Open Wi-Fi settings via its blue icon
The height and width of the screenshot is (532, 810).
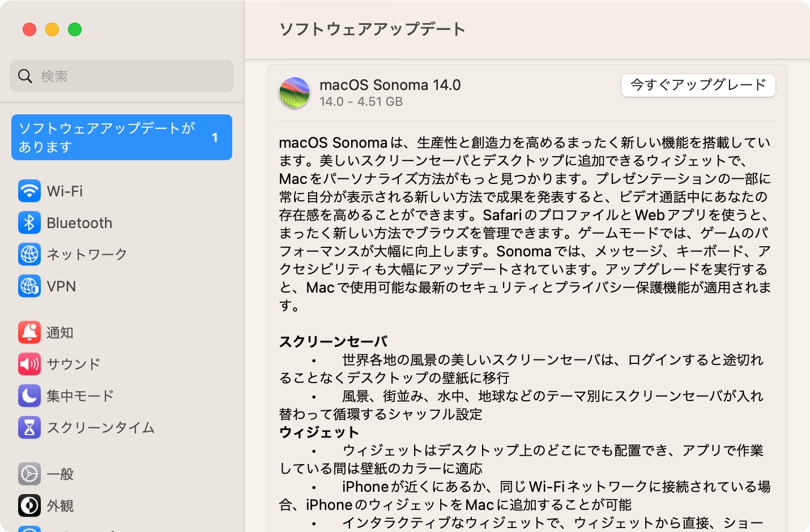pyautogui.click(x=29, y=191)
